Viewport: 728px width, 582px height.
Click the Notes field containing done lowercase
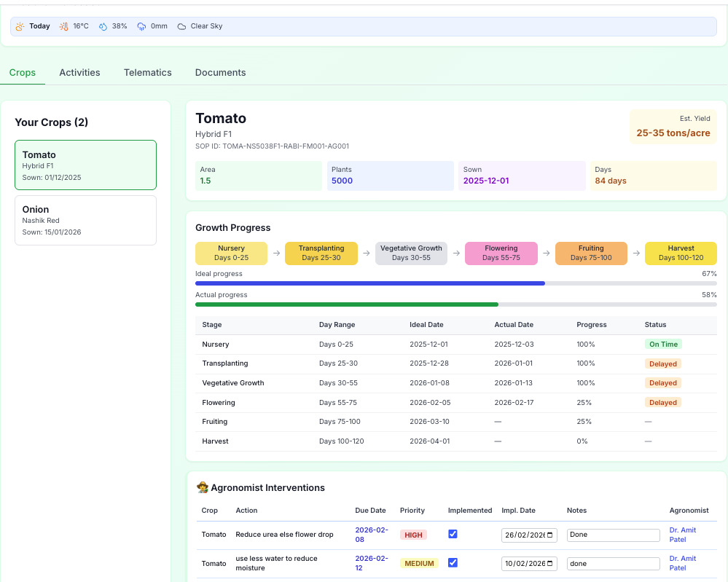(x=614, y=564)
